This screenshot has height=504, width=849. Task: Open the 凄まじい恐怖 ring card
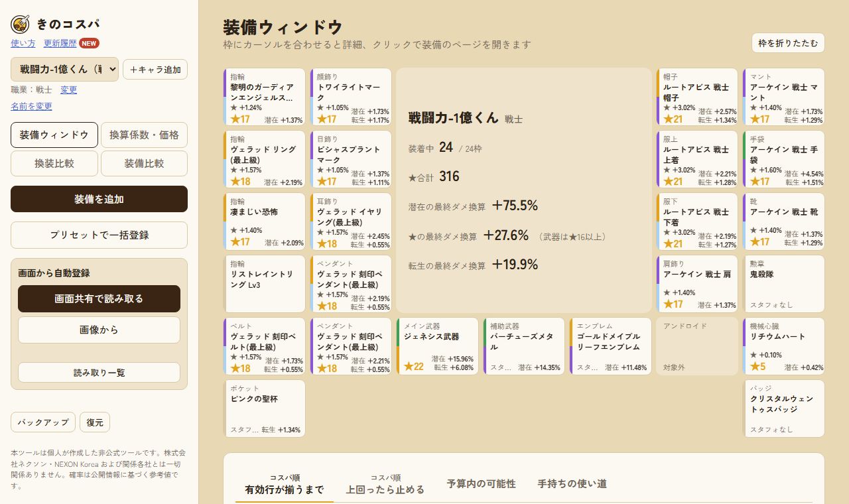[265, 221]
